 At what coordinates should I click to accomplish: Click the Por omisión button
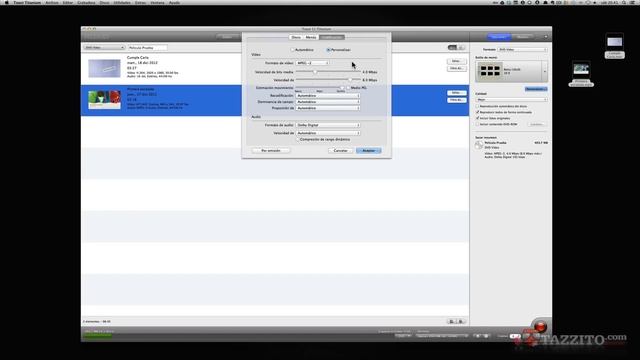pyautogui.click(x=271, y=151)
